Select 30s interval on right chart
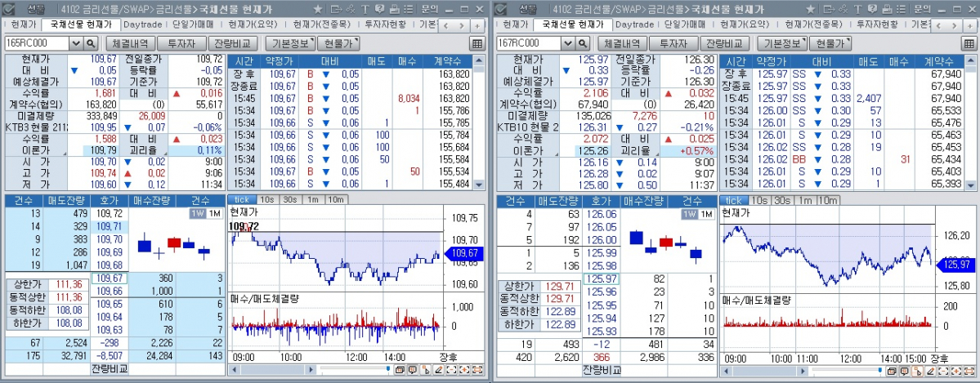This screenshot has width=980, height=383. [x=782, y=200]
